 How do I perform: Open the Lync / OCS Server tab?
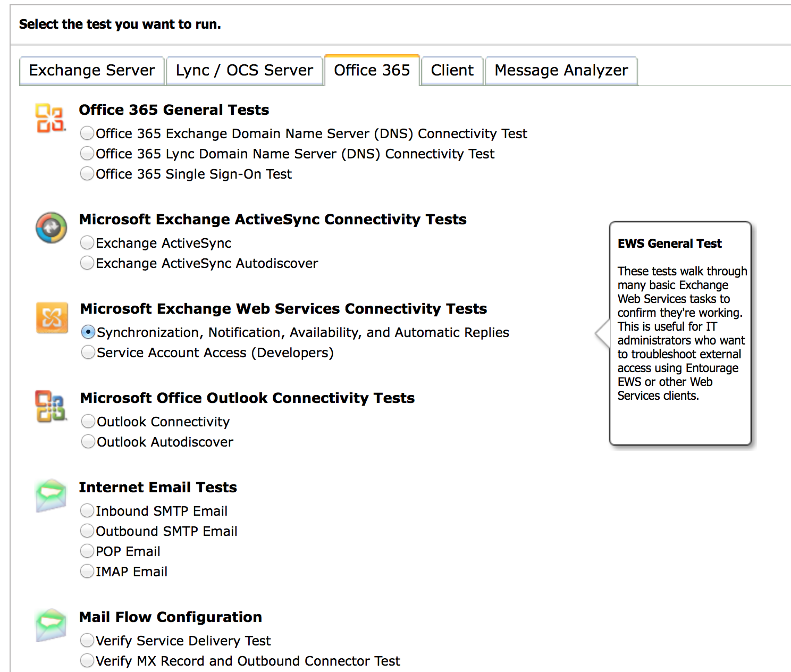point(244,71)
